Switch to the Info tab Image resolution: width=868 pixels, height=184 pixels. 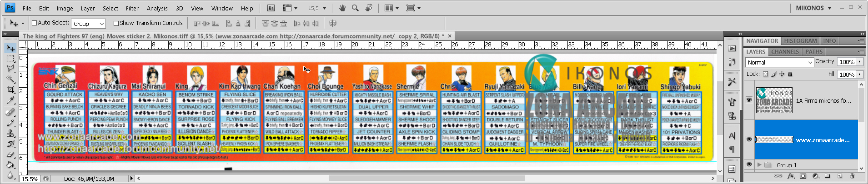829,41
